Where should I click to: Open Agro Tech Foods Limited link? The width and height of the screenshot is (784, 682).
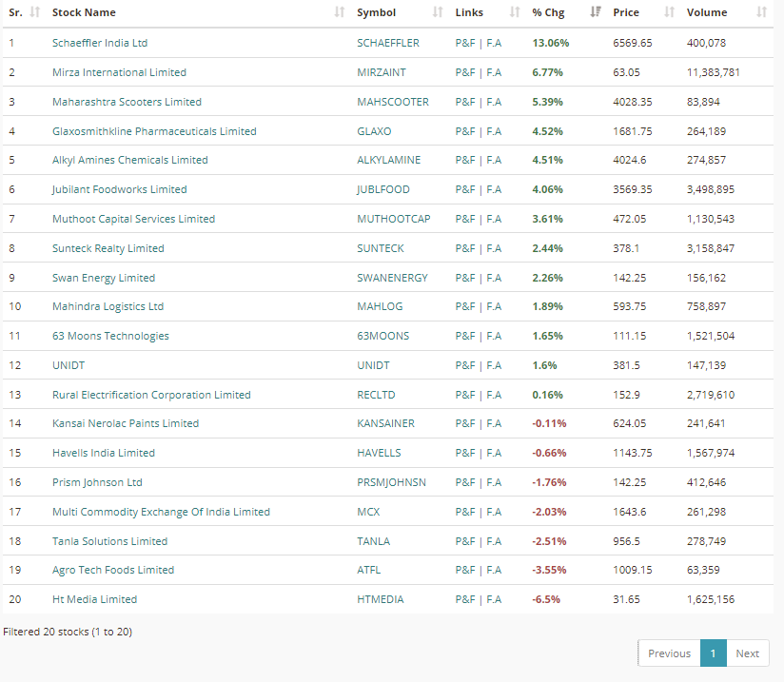tap(113, 570)
